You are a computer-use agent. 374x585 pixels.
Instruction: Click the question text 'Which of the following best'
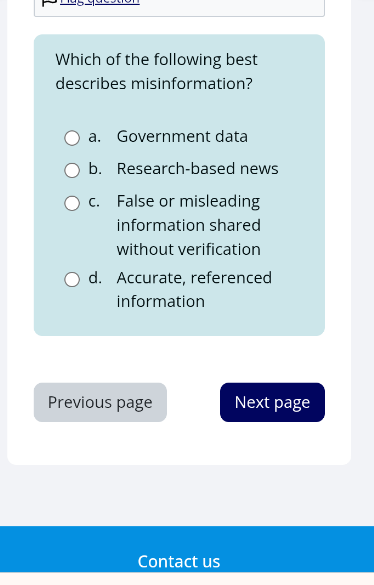tap(156, 60)
